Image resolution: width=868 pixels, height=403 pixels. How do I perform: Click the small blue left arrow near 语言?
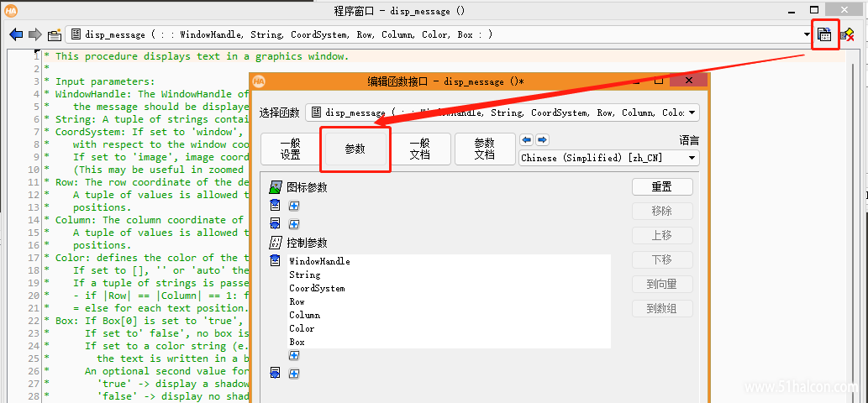(x=527, y=140)
